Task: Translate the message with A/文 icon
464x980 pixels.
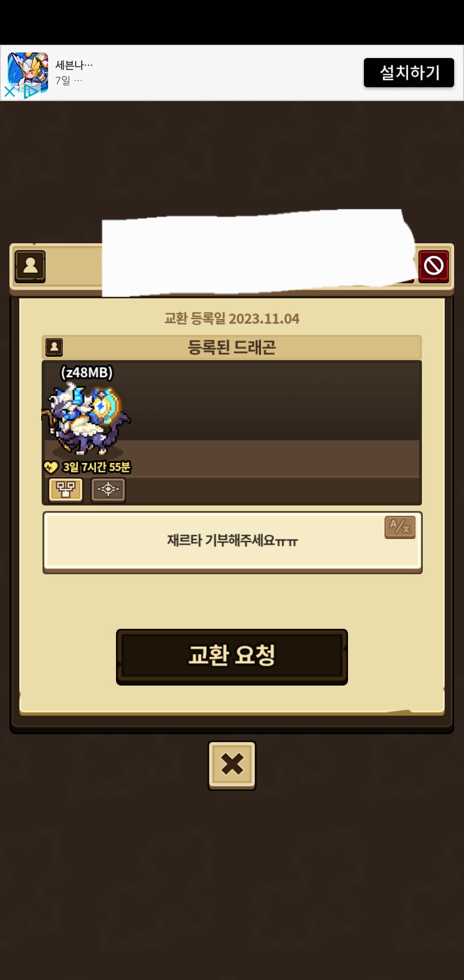Action: (400, 527)
